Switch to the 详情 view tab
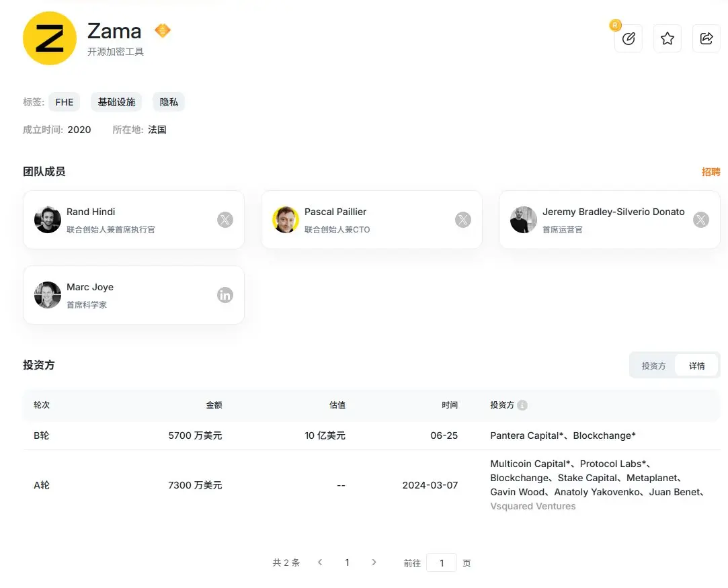Image resolution: width=728 pixels, height=588 pixels. [x=696, y=366]
